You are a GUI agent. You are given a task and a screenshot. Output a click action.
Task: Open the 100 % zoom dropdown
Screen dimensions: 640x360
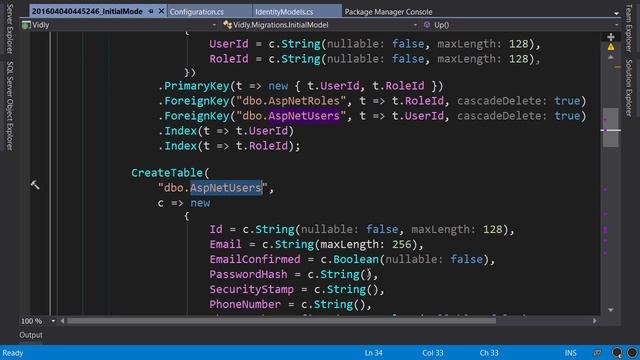53,321
